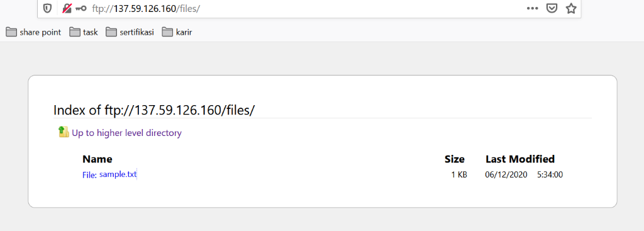
Task: Click the crossed-out lock insecure connection icon
Action: click(67, 8)
